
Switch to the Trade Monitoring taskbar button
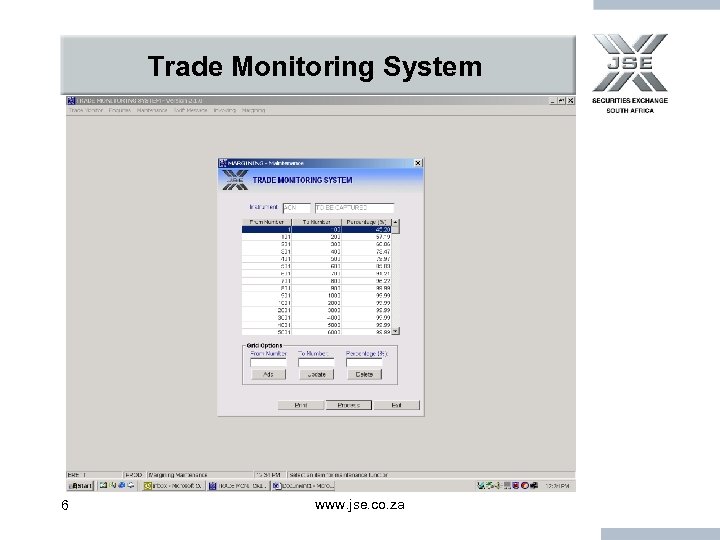tap(238, 486)
